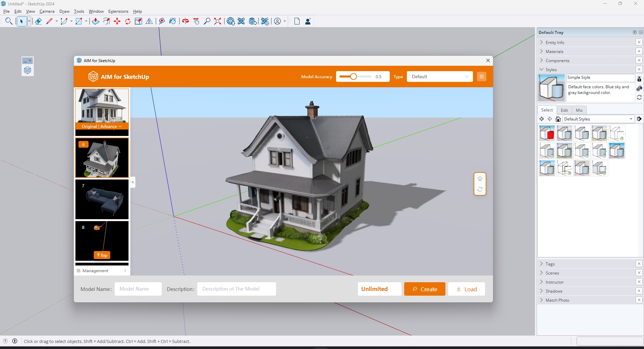644x349 pixels.
Task: Click the Zoom Extents tool
Action: pyautogui.click(x=218, y=21)
